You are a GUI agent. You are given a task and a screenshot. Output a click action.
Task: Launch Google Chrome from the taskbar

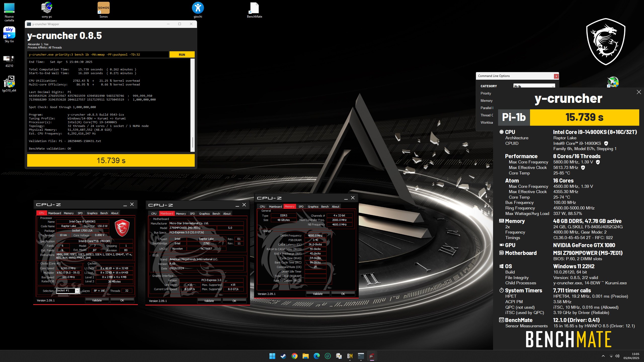(294, 356)
